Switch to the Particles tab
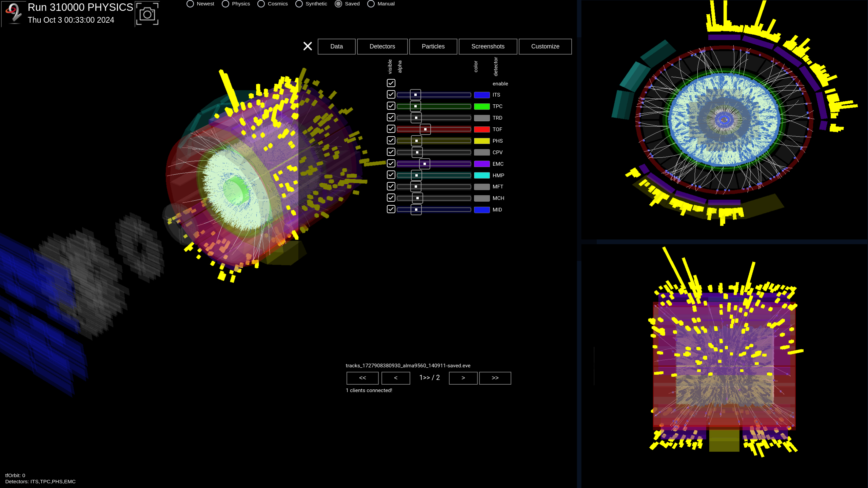 433,46
